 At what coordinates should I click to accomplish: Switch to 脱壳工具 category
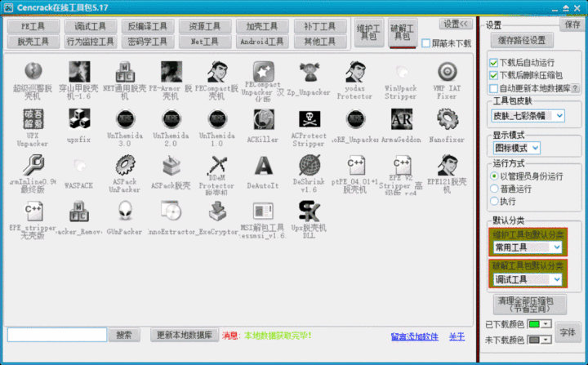pos(33,42)
